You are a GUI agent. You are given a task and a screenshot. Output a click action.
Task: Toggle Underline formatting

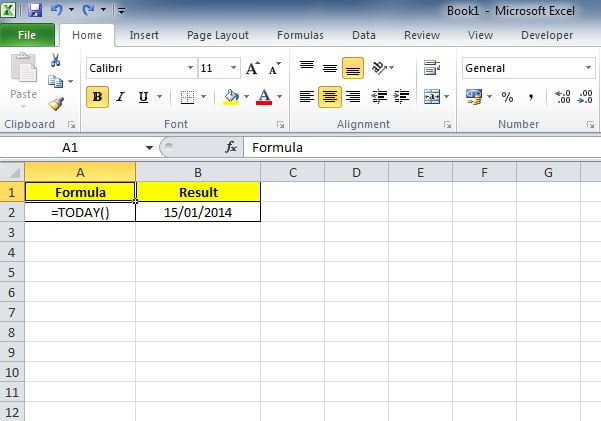(x=143, y=97)
